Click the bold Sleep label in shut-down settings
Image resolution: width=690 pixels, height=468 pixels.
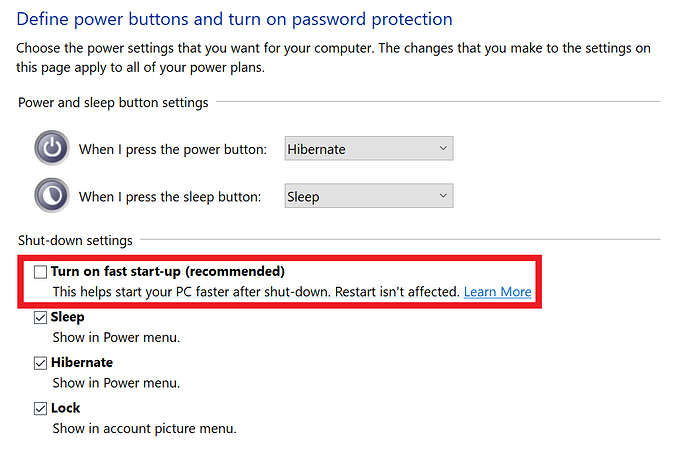tap(67, 317)
